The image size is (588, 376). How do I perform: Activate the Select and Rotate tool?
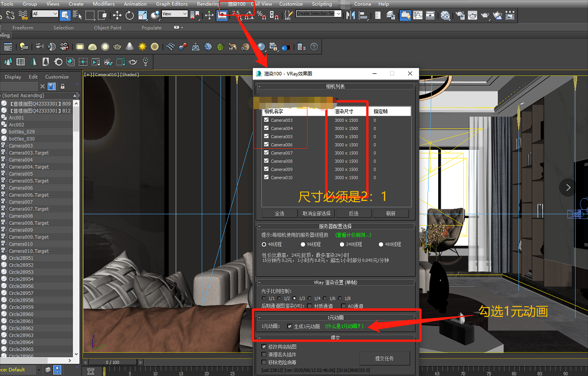coord(130,15)
